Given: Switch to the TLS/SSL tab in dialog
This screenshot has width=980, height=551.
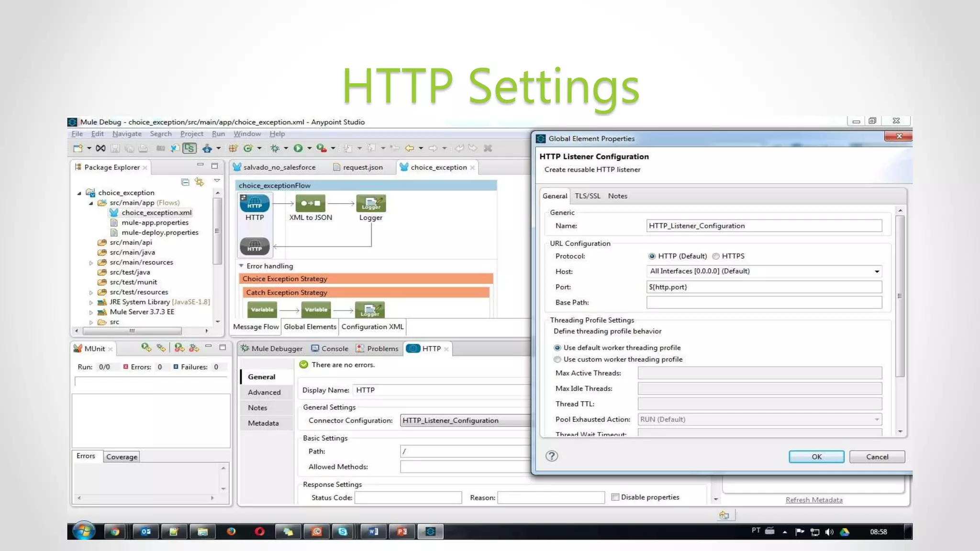Looking at the screenshot, I should [587, 196].
